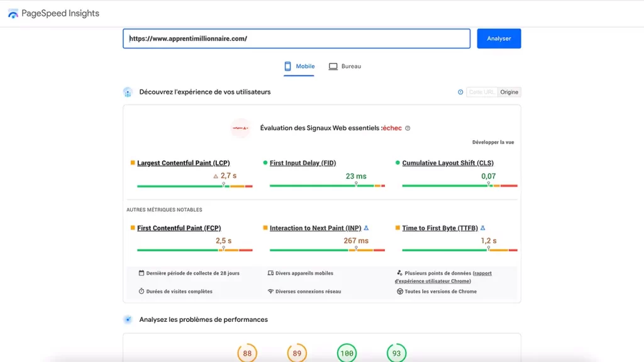
Task: Open Largest Contentful Paint (LCP) link
Action: (x=183, y=163)
